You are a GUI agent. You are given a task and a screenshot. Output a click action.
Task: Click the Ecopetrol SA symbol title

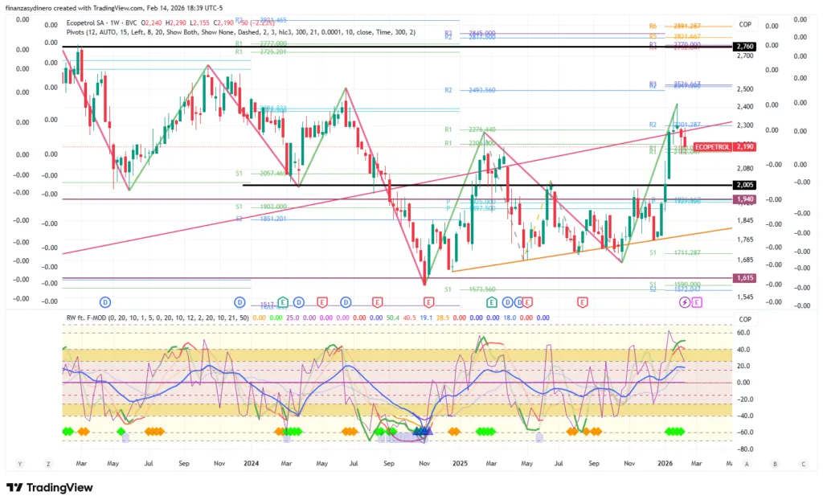(x=92, y=23)
